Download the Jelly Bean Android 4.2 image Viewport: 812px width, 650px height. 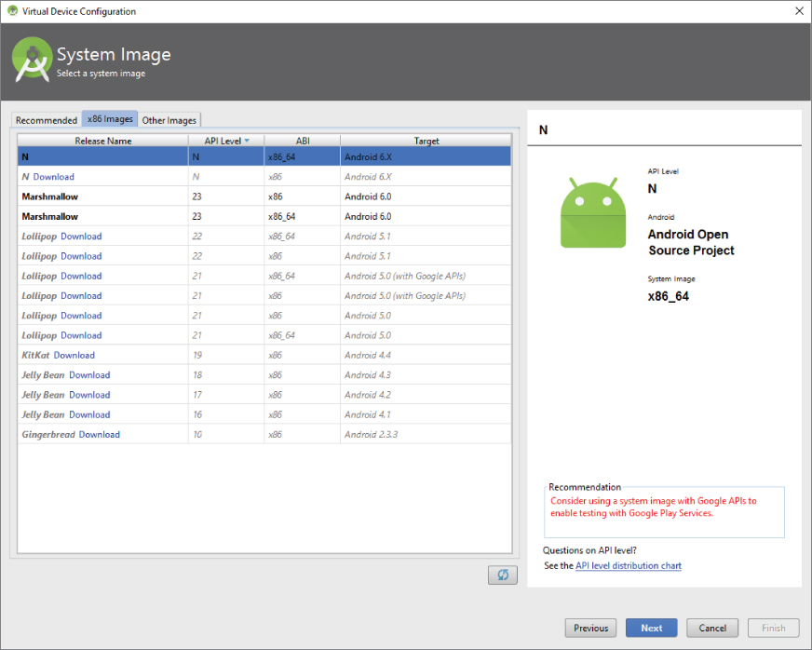tap(89, 394)
